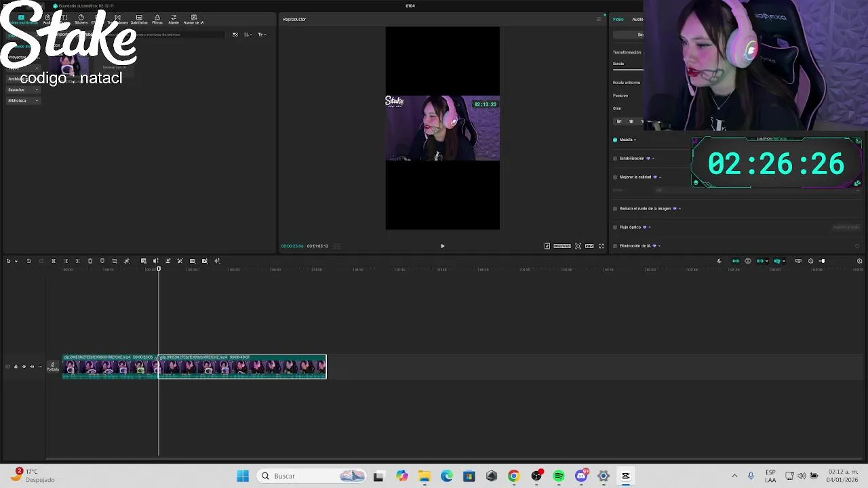Click the shield marker icon in timeline toolbar
This screenshot has width=868, height=488.
coord(102,261)
